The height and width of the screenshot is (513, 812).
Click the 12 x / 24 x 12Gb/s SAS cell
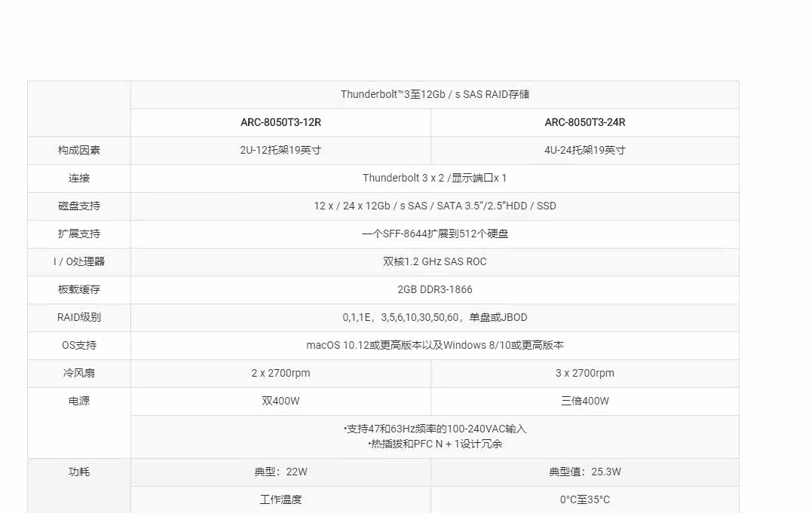tap(434, 206)
